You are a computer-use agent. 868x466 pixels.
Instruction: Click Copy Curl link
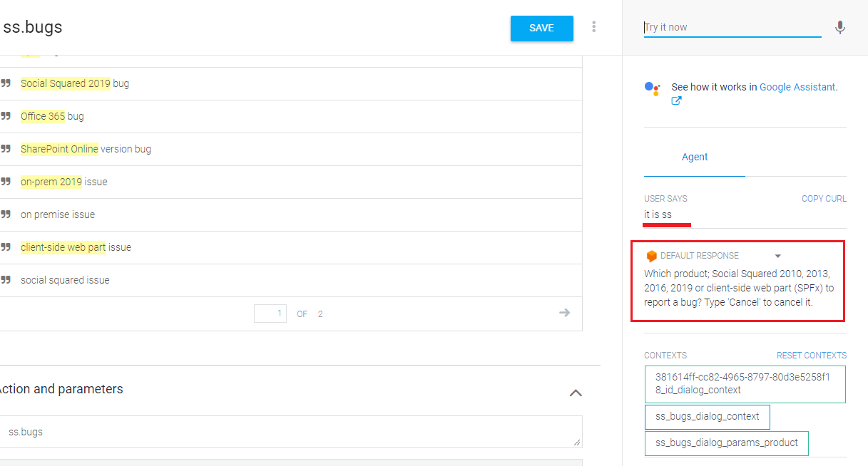click(824, 199)
